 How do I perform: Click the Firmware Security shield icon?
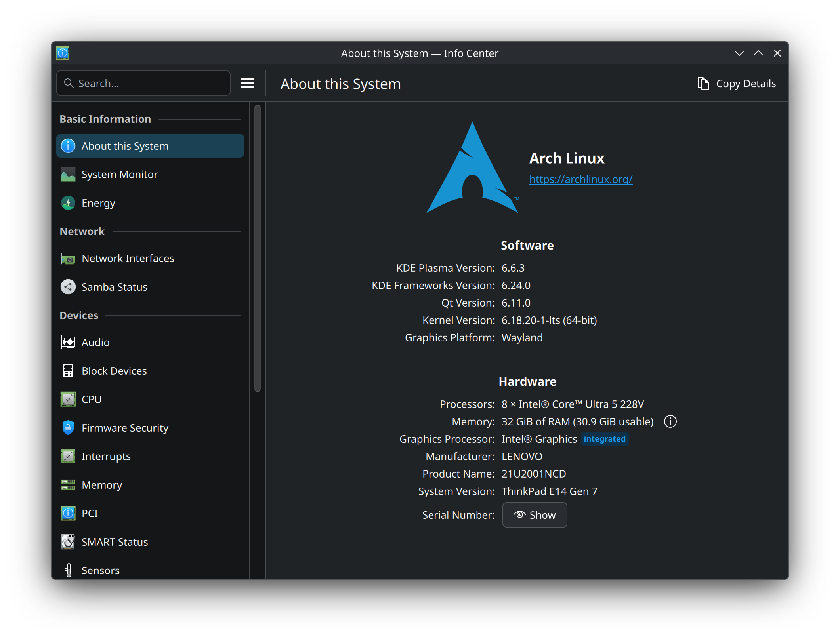point(68,428)
